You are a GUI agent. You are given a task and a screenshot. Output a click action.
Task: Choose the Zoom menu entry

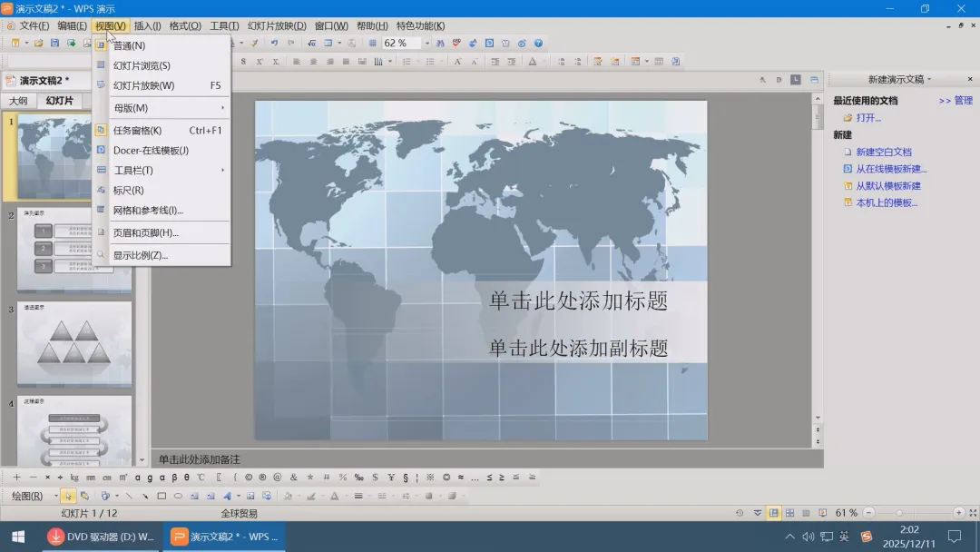tap(163, 255)
